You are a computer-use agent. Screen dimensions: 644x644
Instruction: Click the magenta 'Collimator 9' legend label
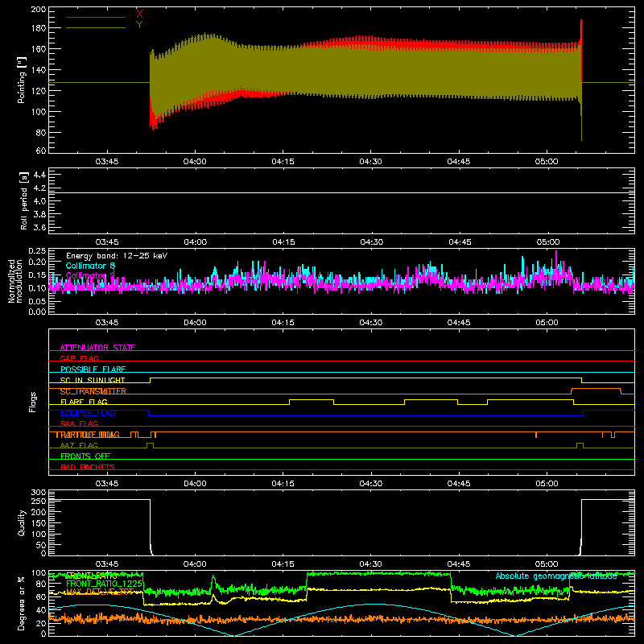click(90, 275)
